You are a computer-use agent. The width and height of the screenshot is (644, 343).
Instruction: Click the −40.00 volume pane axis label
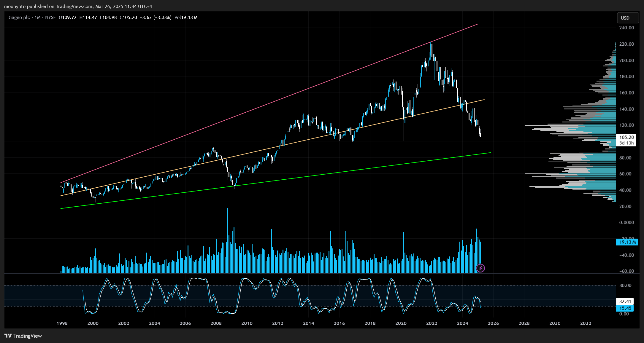626,255
